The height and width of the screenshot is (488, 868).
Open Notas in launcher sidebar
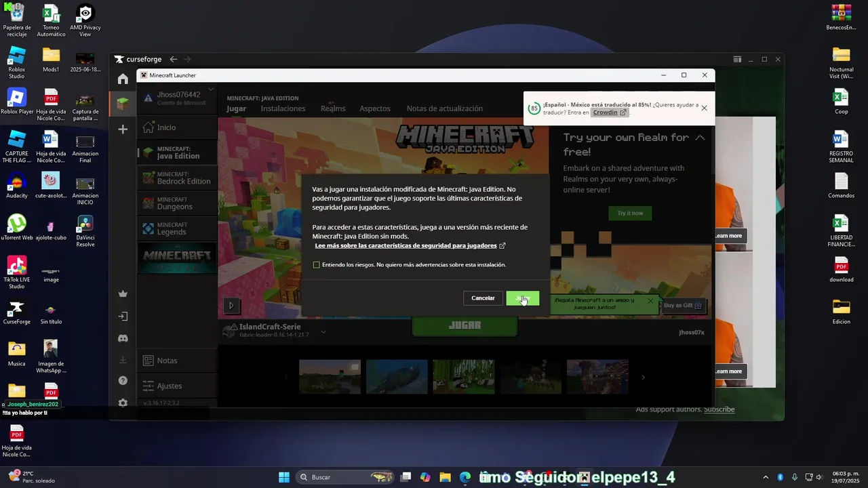(x=177, y=361)
